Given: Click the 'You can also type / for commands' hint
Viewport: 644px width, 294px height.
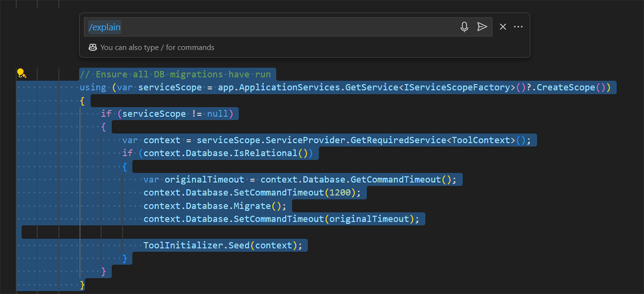Looking at the screenshot, I should 157,47.
